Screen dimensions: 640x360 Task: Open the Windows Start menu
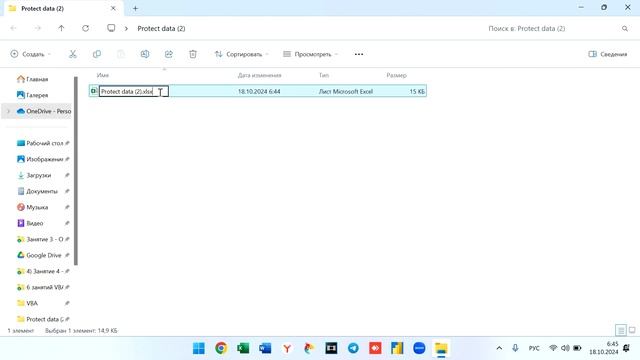click(199, 348)
